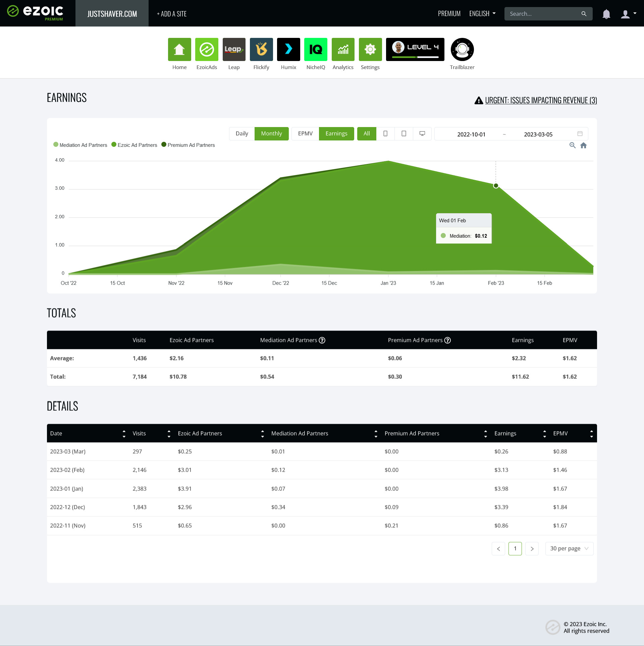Go to next page of details
The image size is (644, 646).
point(532,549)
